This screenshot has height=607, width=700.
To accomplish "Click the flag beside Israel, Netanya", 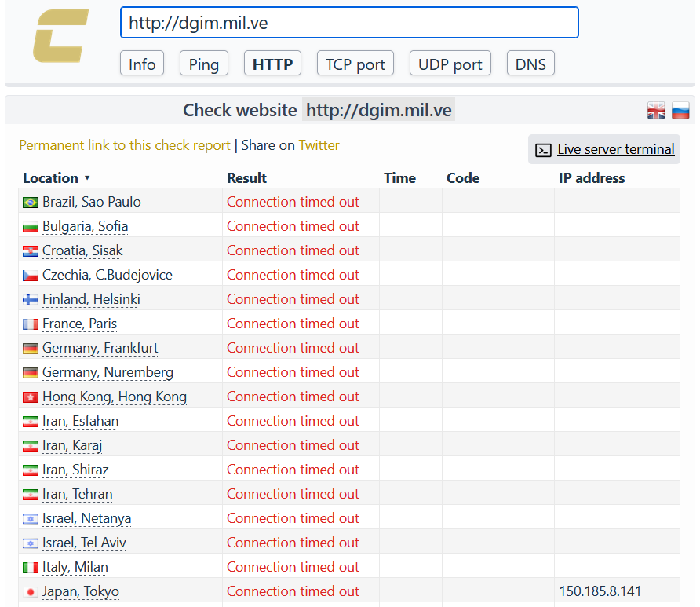I will tap(31, 519).
